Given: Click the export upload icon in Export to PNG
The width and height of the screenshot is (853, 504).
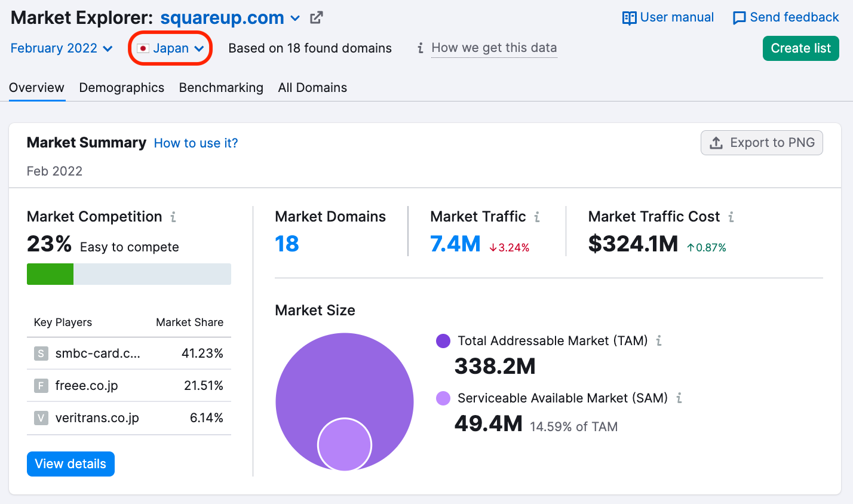Looking at the screenshot, I should (x=716, y=143).
